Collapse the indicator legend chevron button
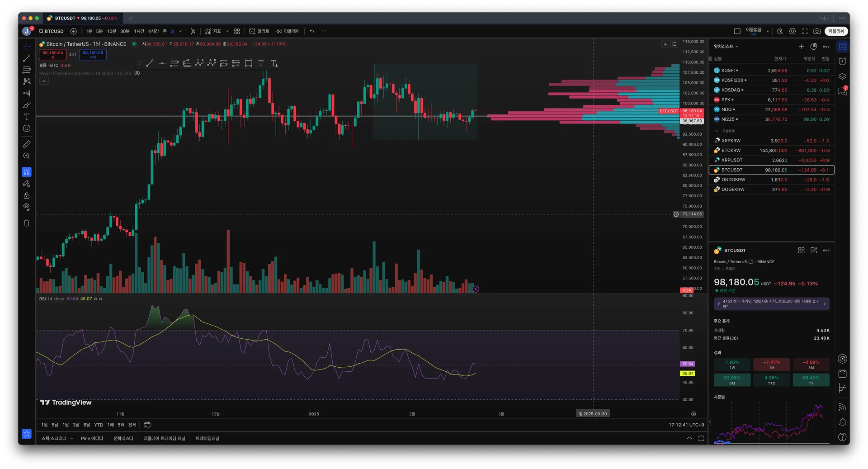 pos(44,81)
